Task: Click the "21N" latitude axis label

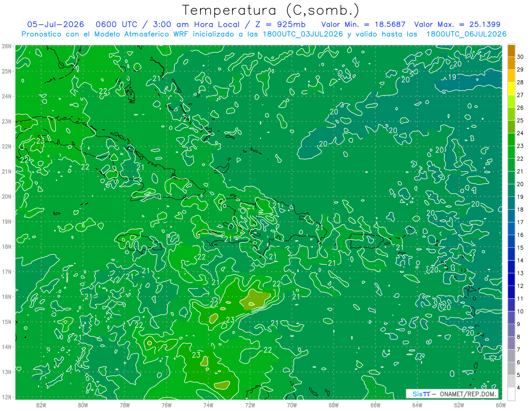Action: pos(6,171)
